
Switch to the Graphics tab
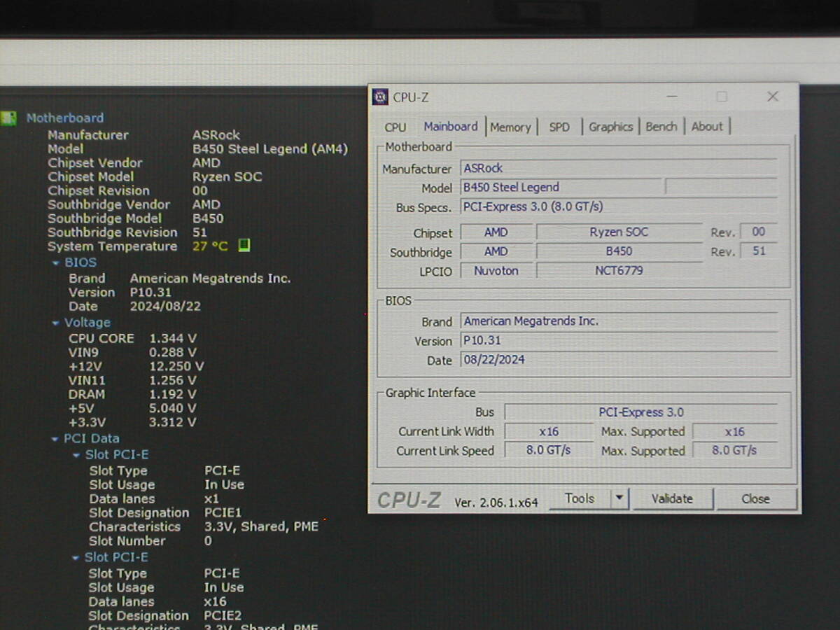(610, 127)
